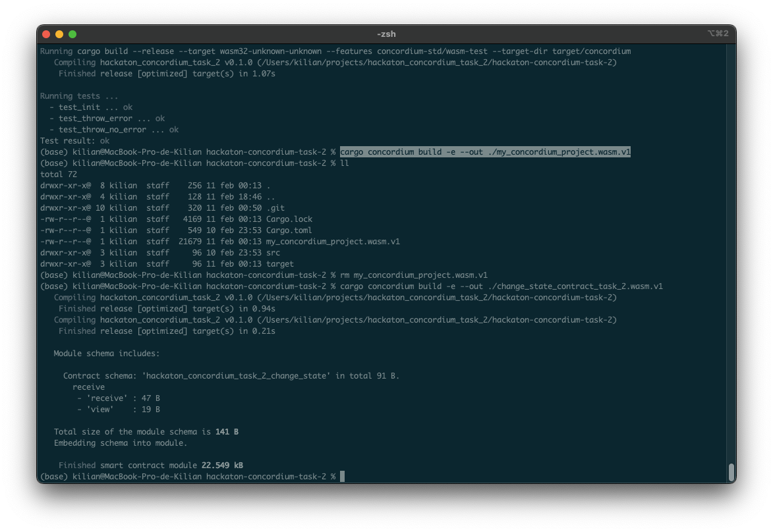Click the 'test_init ... ok' line
Screen dimensions: 773x532
click(x=91, y=107)
